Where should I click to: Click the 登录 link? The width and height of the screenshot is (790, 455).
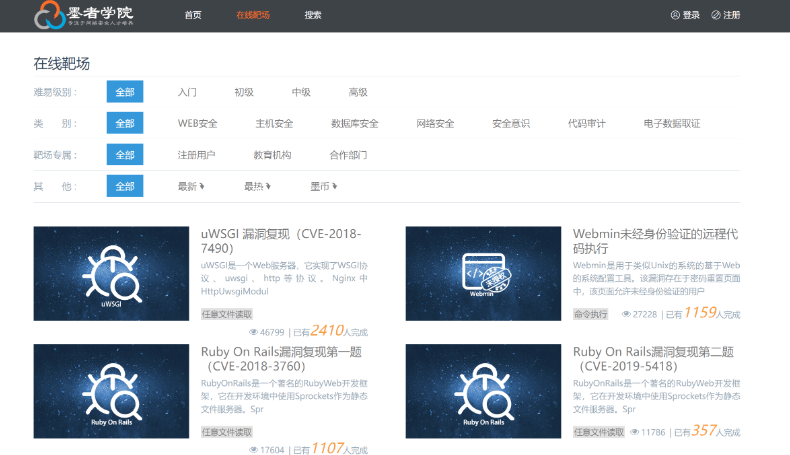[x=691, y=15]
